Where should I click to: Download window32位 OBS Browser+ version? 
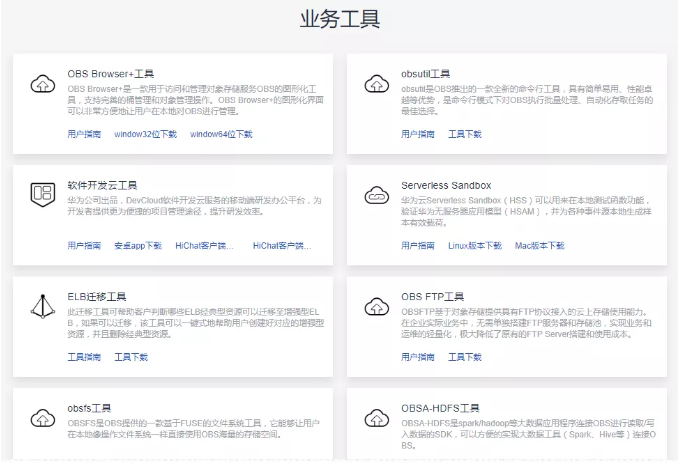(146, 134)
